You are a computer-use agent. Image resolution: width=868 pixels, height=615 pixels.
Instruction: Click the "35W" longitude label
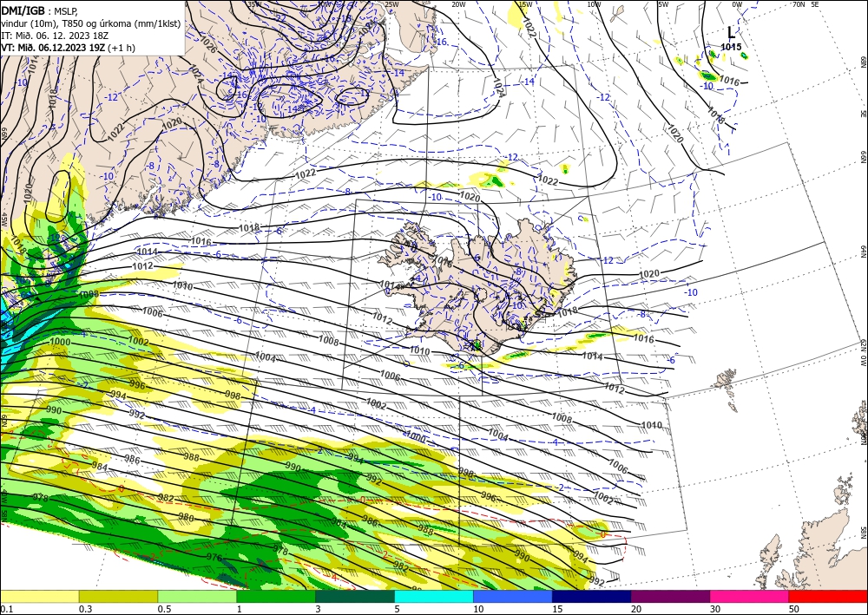(254, 4)
